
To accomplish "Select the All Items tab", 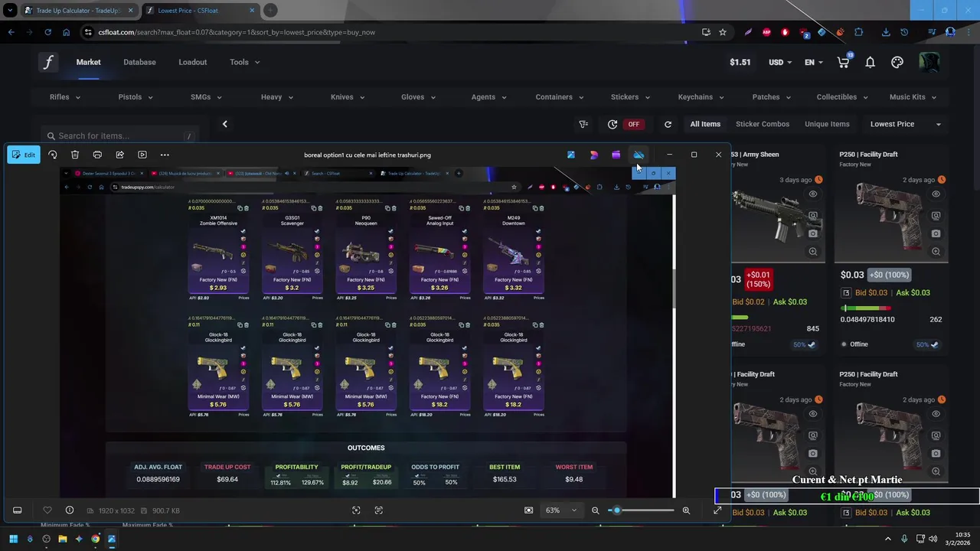I will click(705, 124).
